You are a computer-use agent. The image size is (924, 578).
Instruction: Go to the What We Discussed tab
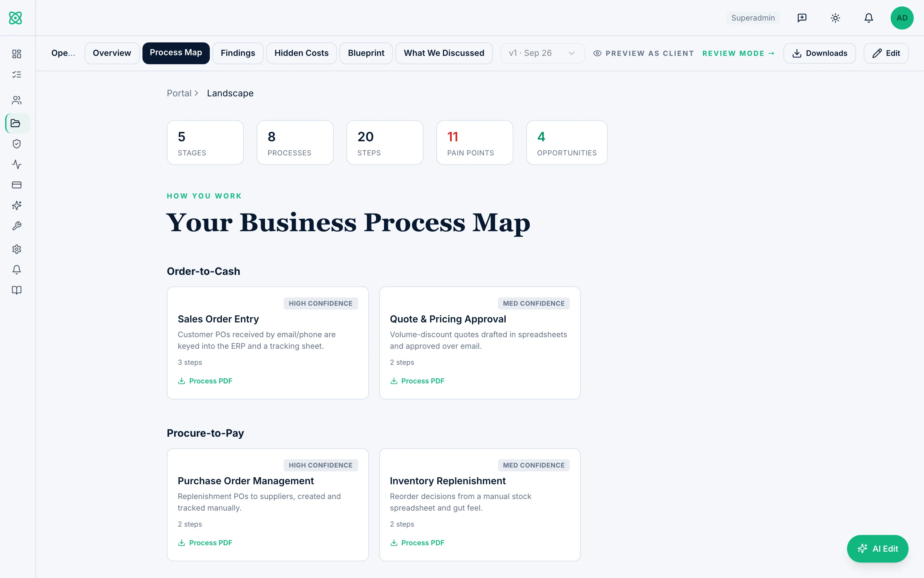pyautogui.click(x=444, y=53)
